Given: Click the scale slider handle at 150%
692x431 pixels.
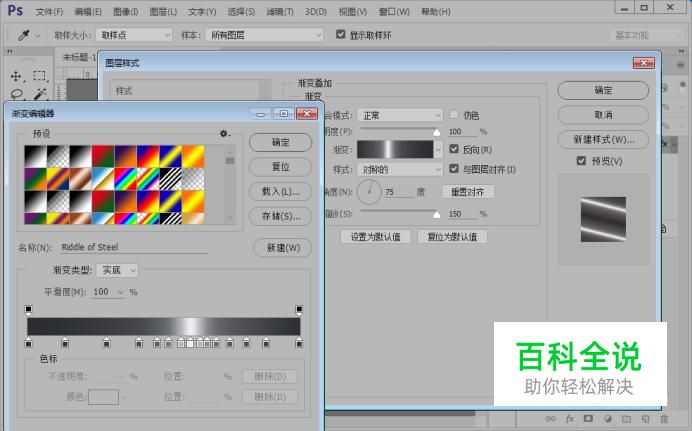Looking at the screenshot, I should click(x=436, y=214).
